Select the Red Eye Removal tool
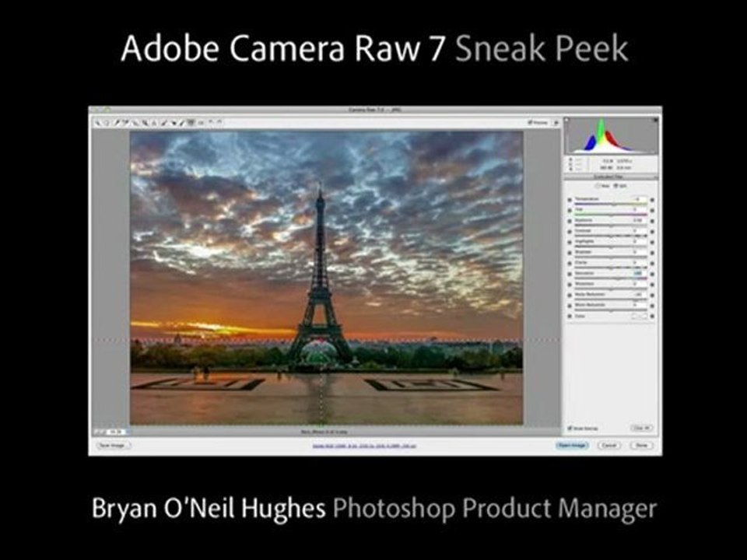The width and height of the screenshot is (747, 560). (x=174, y=122)
